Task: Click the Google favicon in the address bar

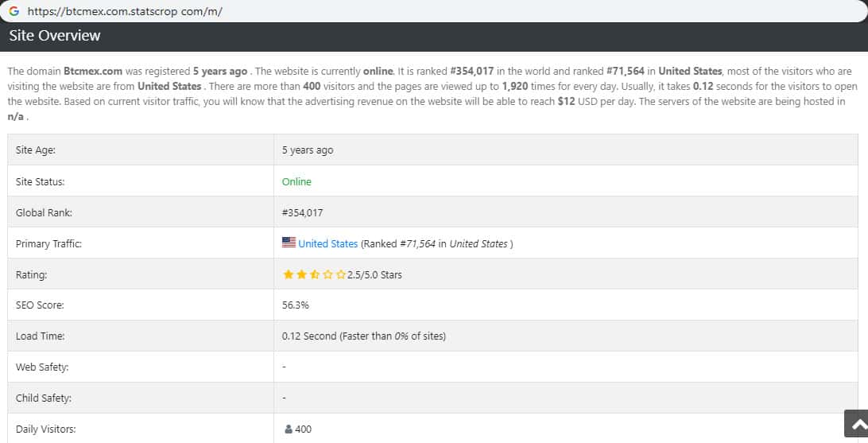Action: [14, 11]
